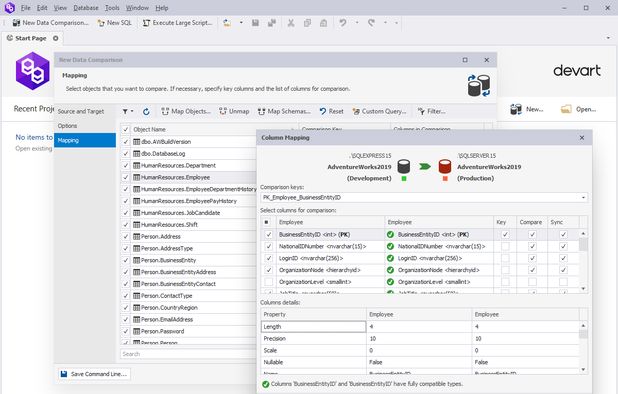Click Filter button in mapping toolbar
This screenshot has width=618, height=394.
pos(431,112)
